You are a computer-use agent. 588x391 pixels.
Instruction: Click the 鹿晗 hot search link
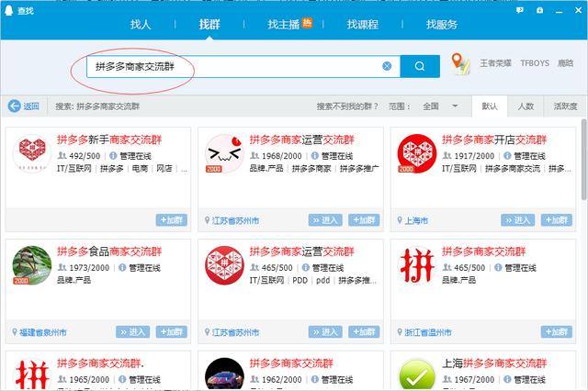565,63
